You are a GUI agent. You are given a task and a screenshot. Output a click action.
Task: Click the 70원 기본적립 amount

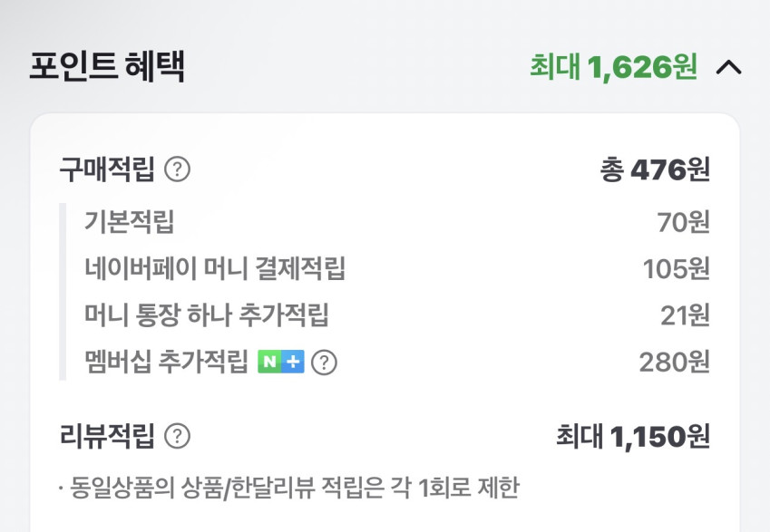pos(683,221)
